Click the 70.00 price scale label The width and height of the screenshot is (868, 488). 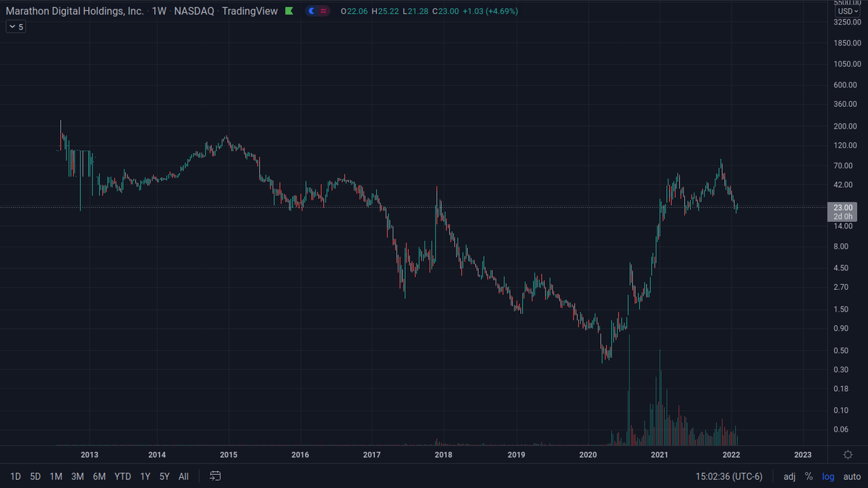tap(843, 166)
